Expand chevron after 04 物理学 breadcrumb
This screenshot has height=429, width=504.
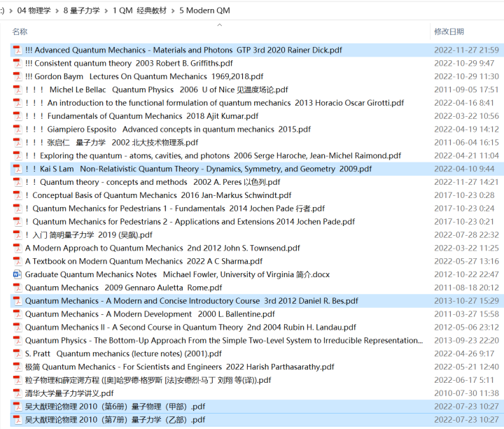click(57, 11)
